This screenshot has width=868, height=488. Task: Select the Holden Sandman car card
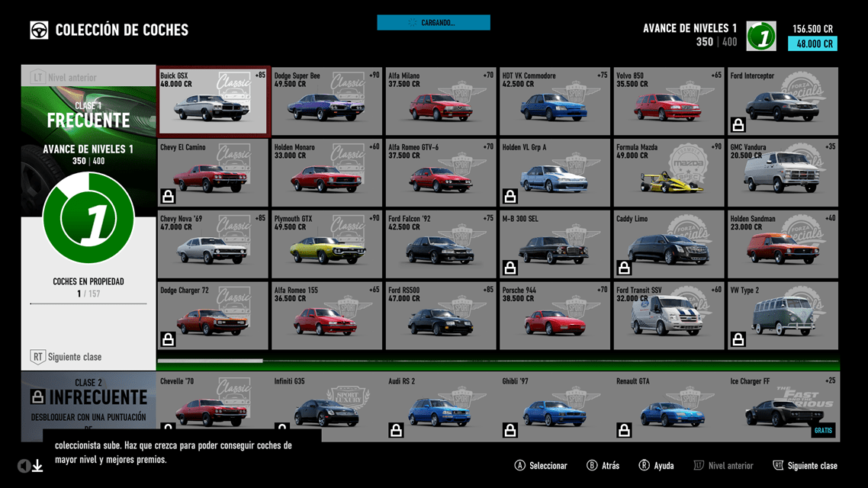pos(783,244)
